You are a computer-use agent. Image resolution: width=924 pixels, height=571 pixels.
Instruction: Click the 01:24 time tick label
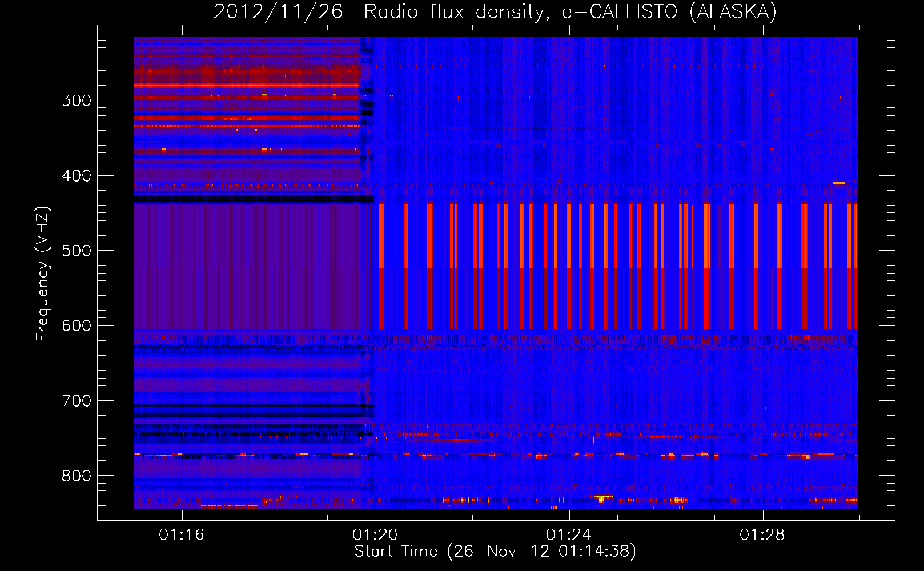pos(569,535)
